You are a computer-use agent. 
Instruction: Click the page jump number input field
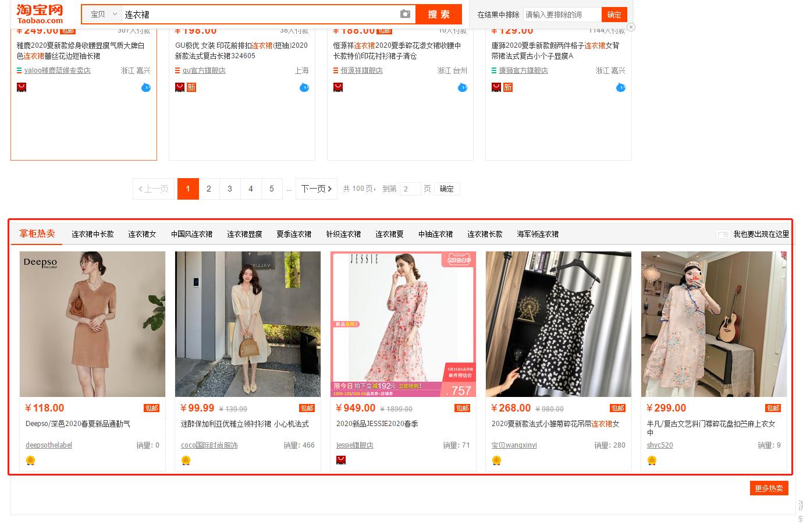(x=410, y=189)
